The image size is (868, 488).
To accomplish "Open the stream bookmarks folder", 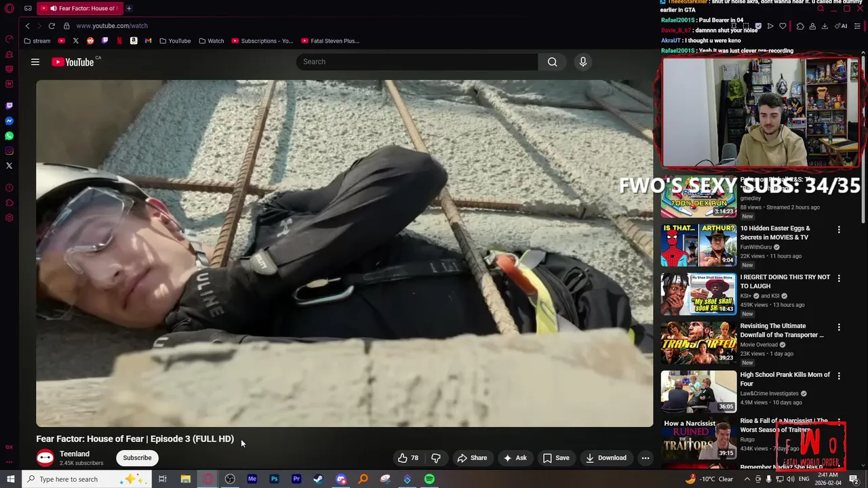I will (x=37, y=41).
